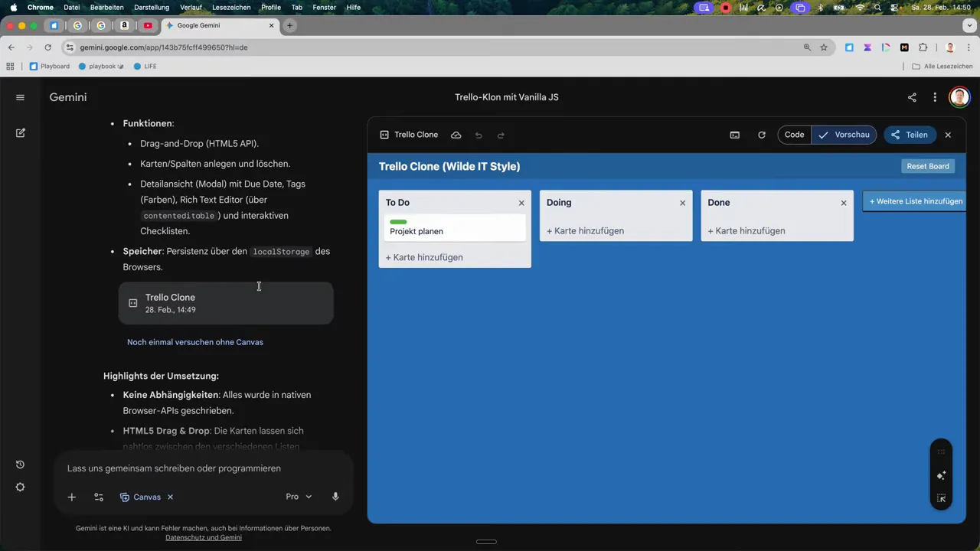980x551 pixels.
Task: Activate voice input with the microphone icon
Action: click(x=335, y=497)
